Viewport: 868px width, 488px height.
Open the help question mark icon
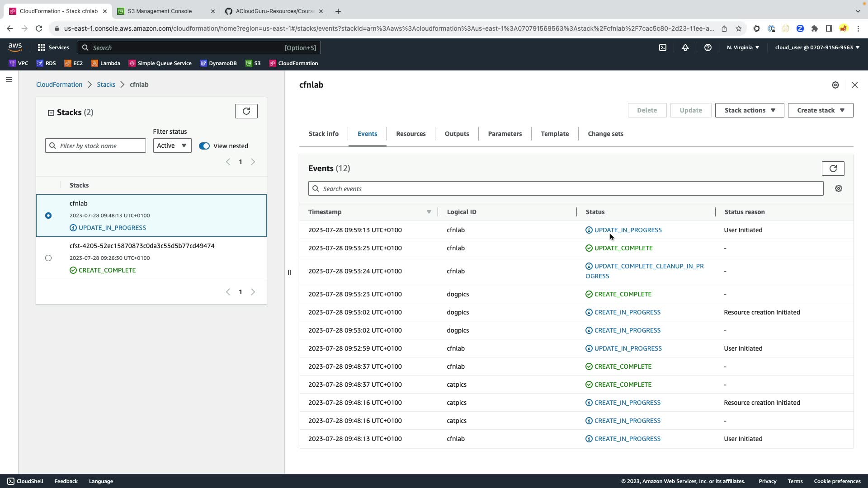tap(708, 47)
